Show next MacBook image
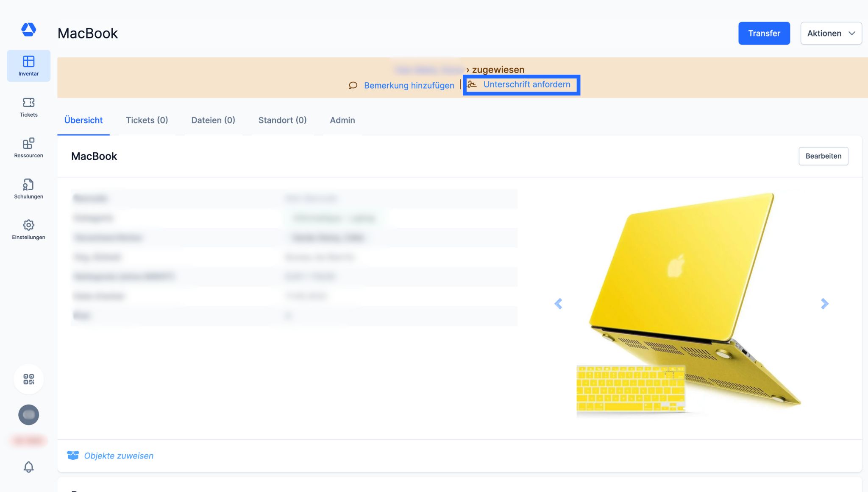 coord(824,304)
